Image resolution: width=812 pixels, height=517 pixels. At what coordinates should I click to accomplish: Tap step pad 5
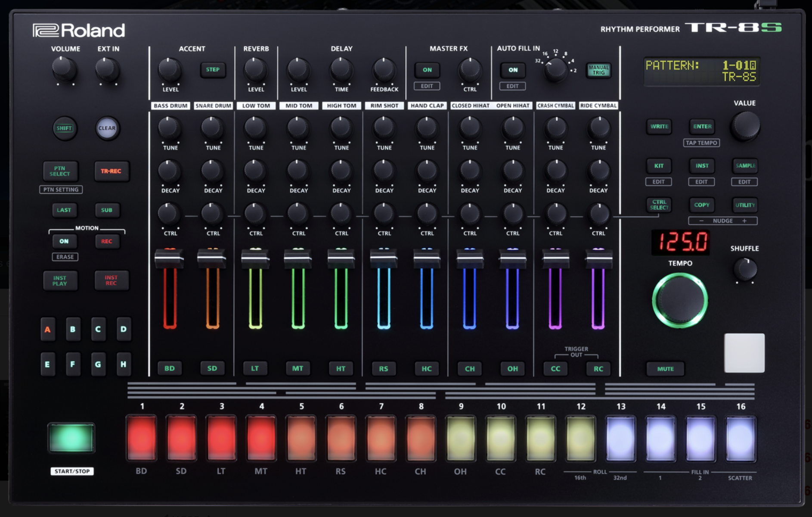[x=301, y=438]
